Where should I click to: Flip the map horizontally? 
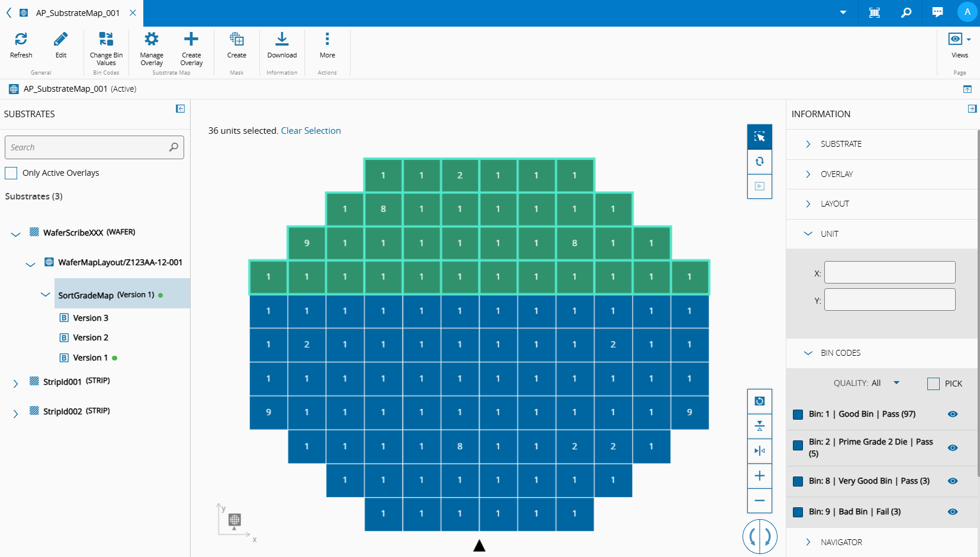click(760, 451)
